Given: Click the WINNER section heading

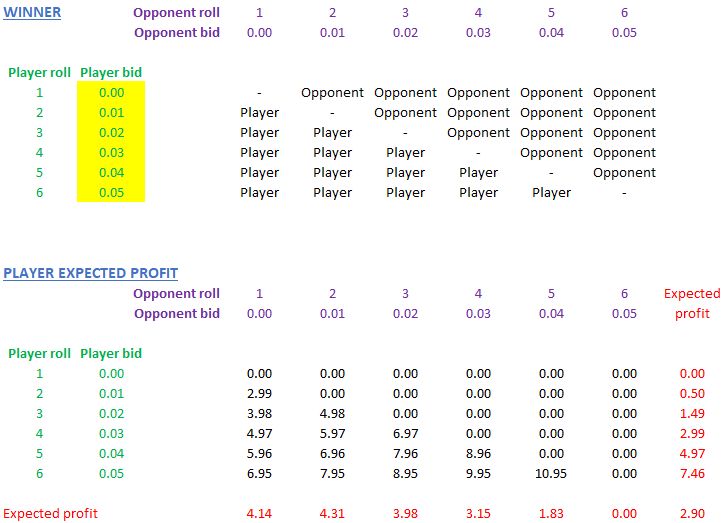Looking at the screenshot, I should 32,12.
